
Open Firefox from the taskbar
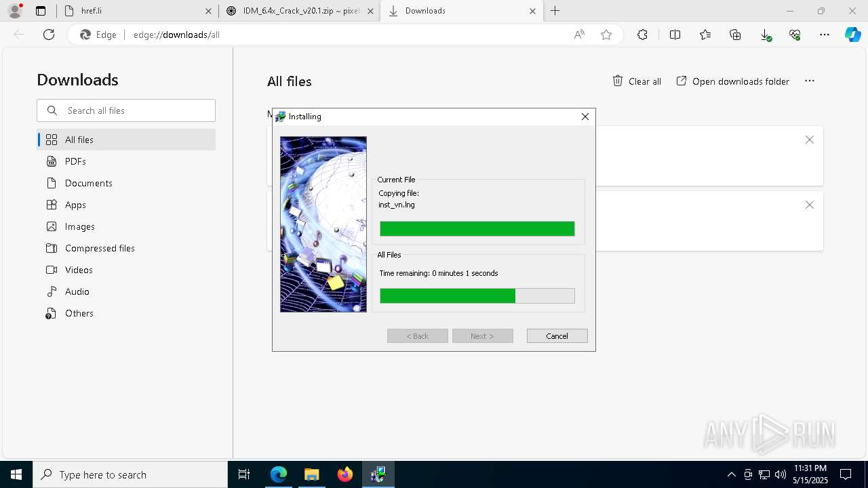tap(344, 474)
